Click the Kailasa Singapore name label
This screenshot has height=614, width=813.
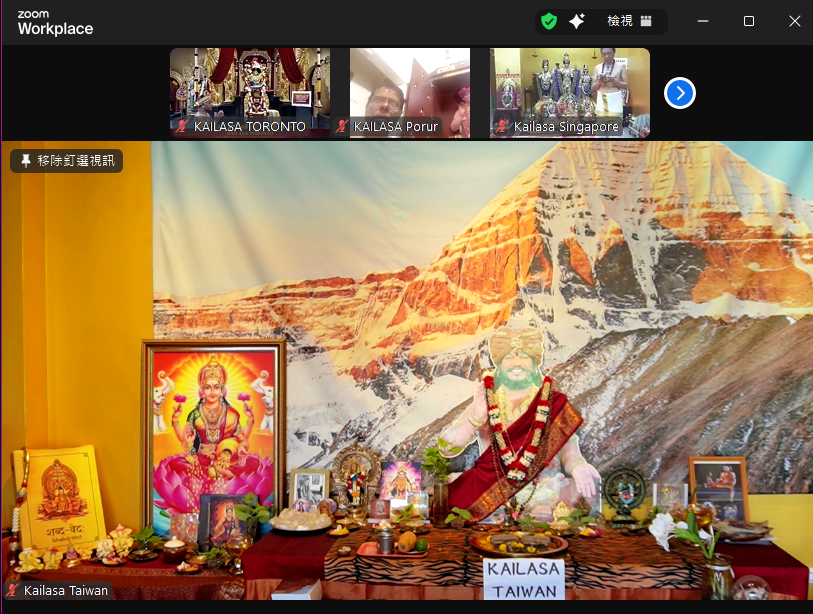click(x=566, y=127)
